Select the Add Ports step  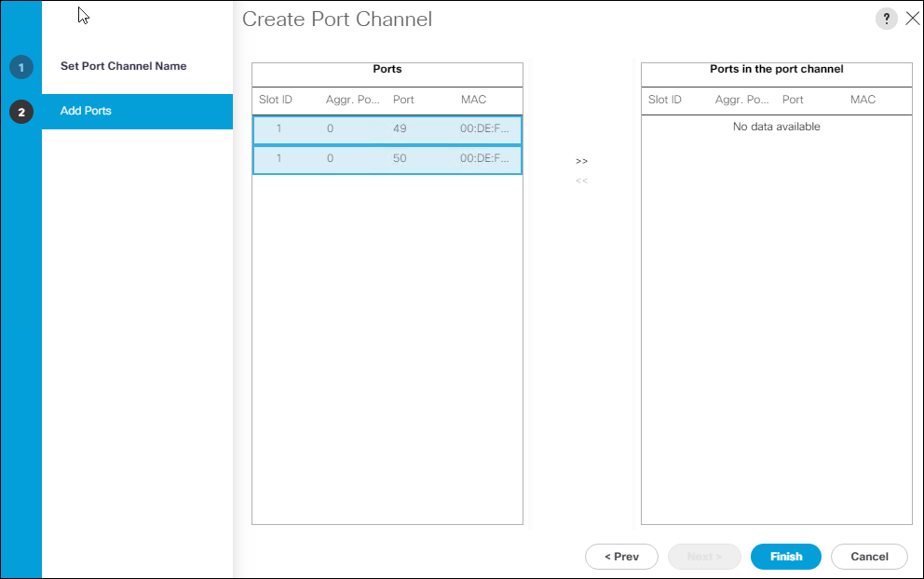pyautogui.click(x=137, y=112)
